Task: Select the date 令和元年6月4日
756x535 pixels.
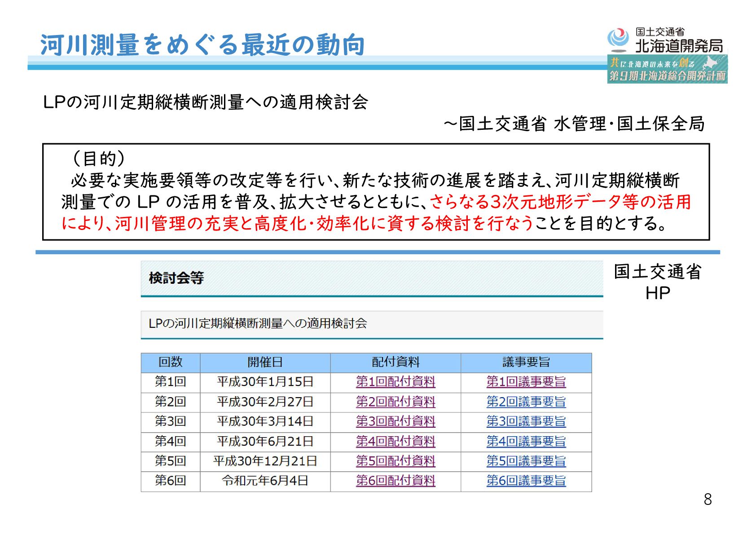Action: (265, 481)
